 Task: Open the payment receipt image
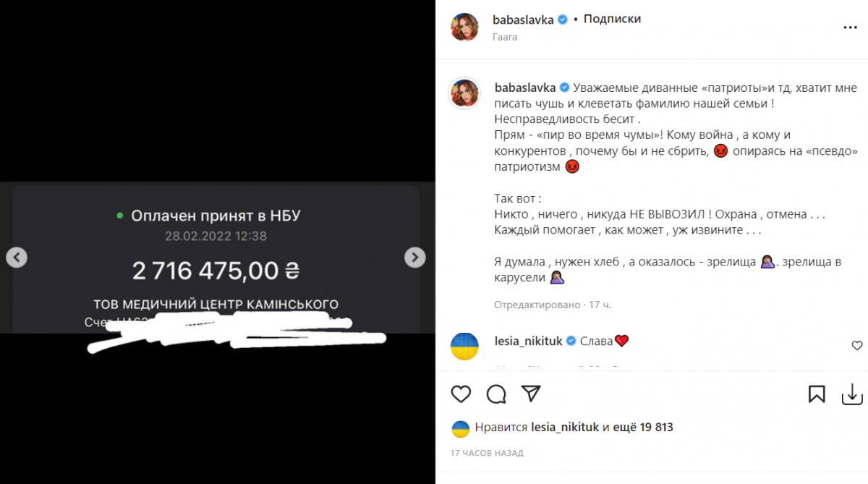[217, 257]
